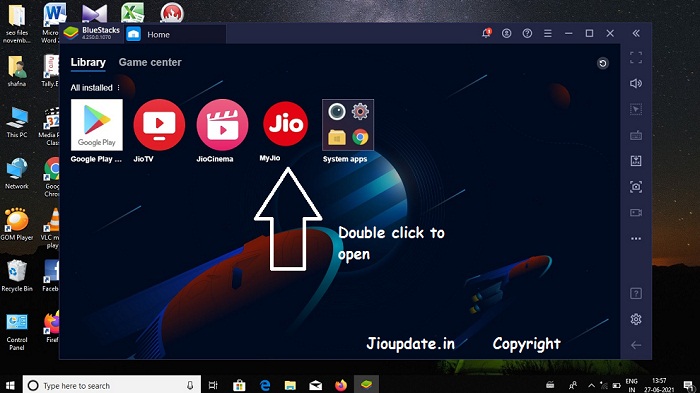
Task: Open File Explorer from taskbar
Action: [290, 385]
